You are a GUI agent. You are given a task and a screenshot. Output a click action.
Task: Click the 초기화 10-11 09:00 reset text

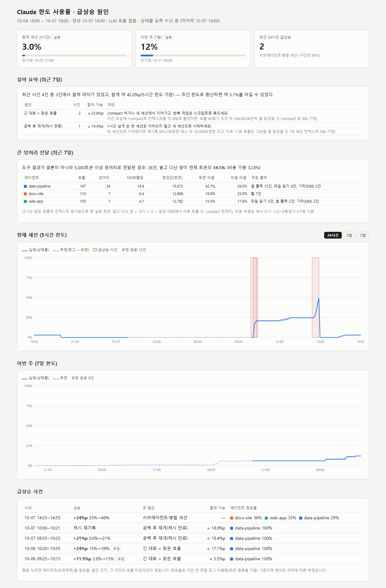[157, 61]
